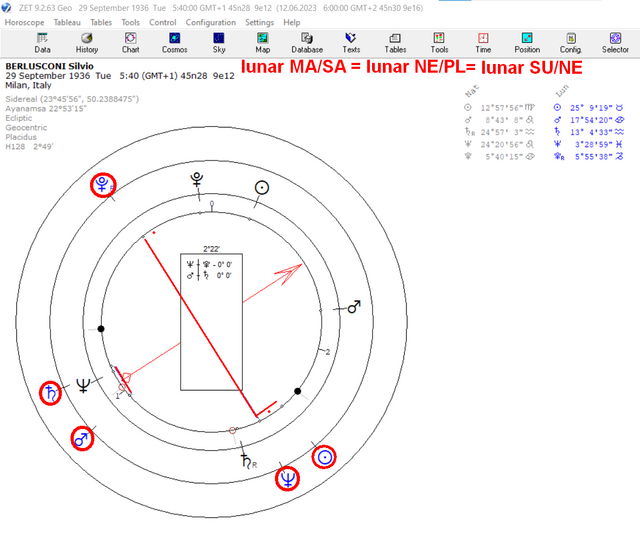This screenshot has width=640, height=544.
Task: Click the BERLUSCONI Silvio chart name
Action: (x=49, y=66)
